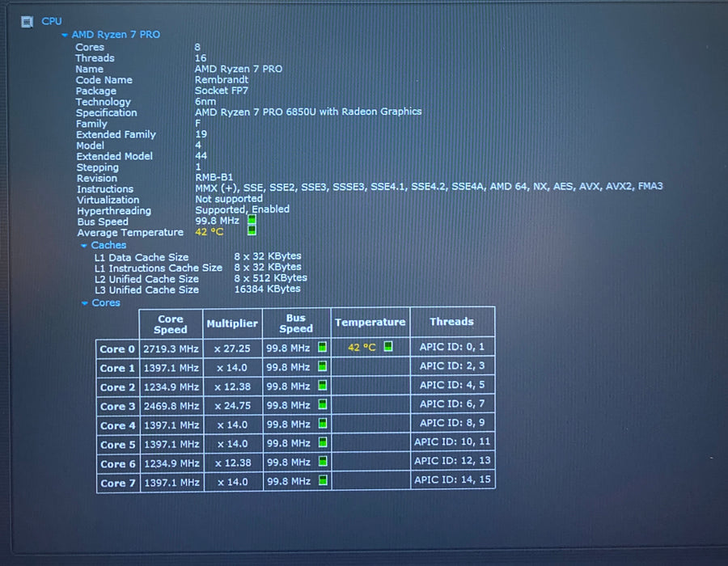Click the green Average Temperature graph icon

click(252, 230)
